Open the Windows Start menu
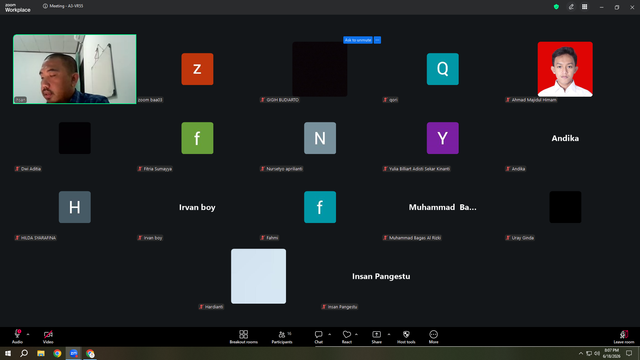Image resolution: width=640 pixels, height=360 pixels. tap(8, 353)
